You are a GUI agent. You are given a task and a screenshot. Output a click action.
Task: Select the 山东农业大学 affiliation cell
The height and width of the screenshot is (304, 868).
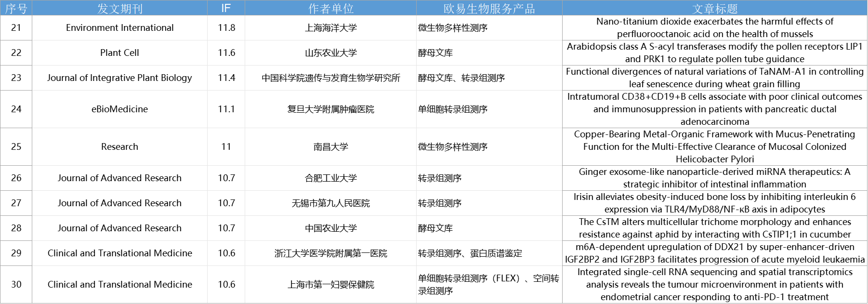330,53
